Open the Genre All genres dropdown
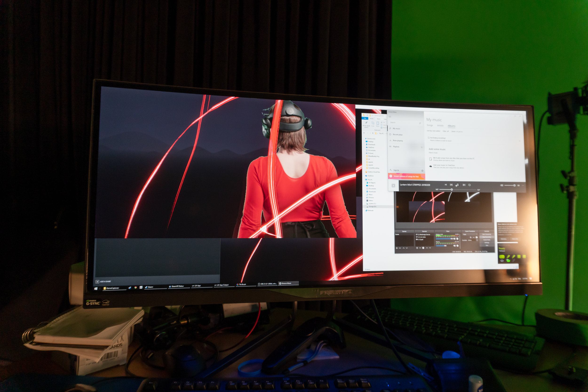The image size is (588, 392). pos(457,131)
